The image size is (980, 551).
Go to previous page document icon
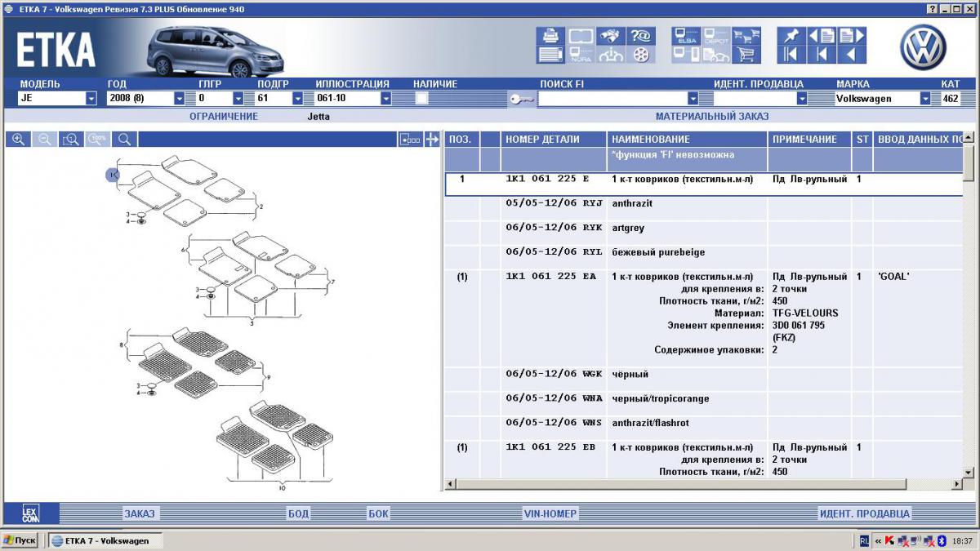[822, 36]
